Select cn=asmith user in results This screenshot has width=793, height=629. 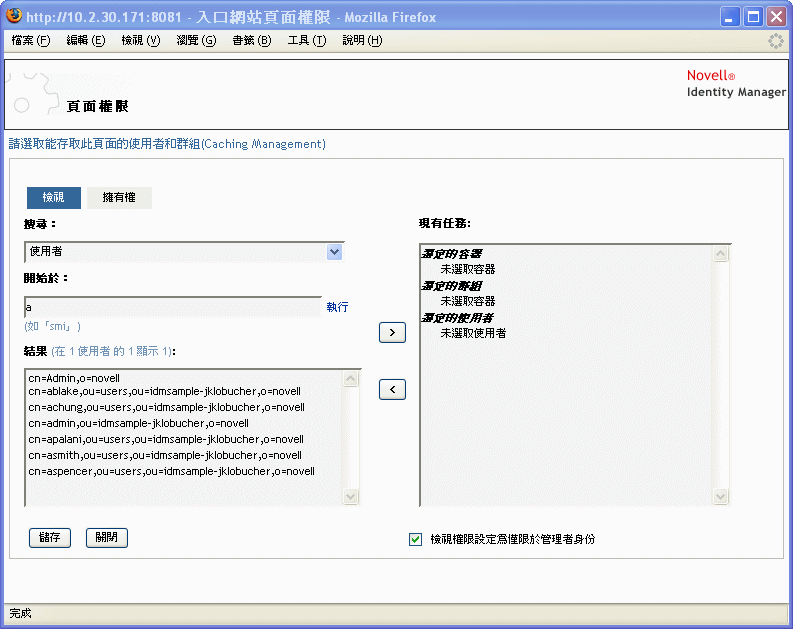pyautogui.click(x=165, y=456)
